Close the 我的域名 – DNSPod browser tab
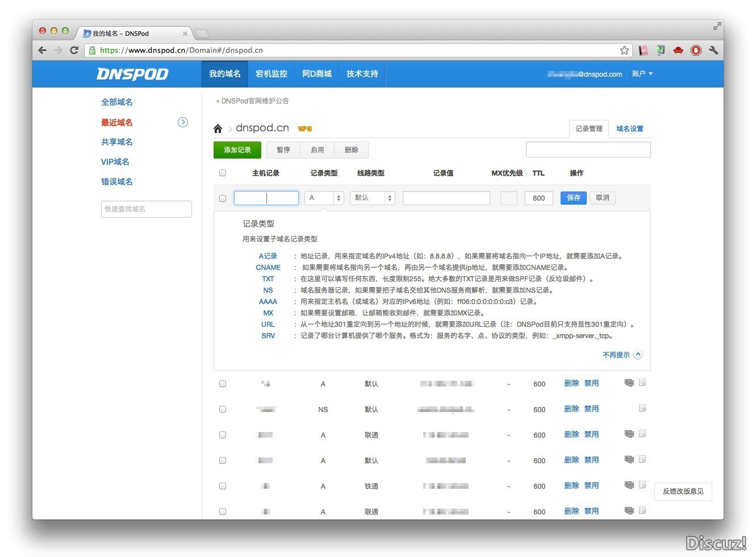Viewport: 756px width, 557px height. [185, 34]
